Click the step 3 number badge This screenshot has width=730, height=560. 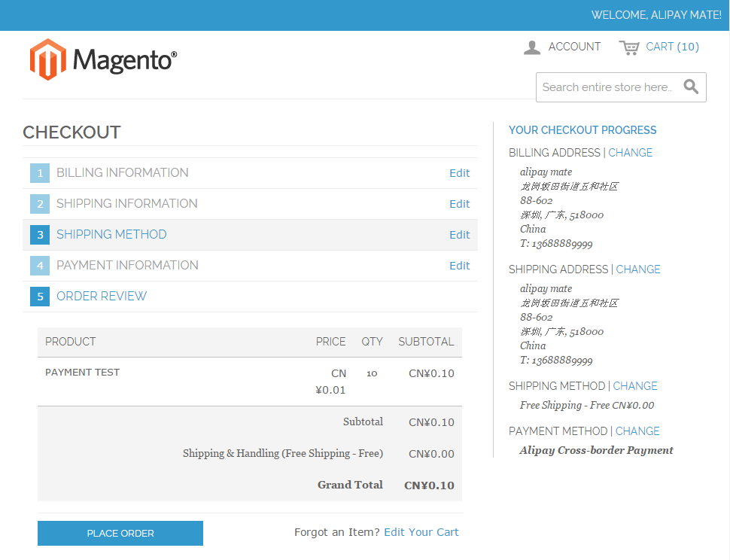(39, 234)
